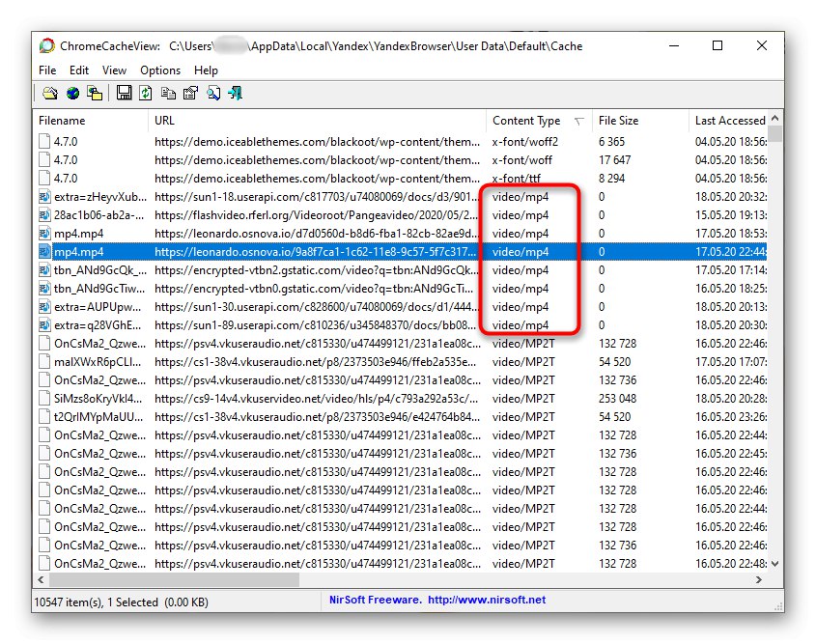This screenshot has width=816, height=644.
Task: Open the Properties toolbar icon
Action: click(x=190, y=94)
